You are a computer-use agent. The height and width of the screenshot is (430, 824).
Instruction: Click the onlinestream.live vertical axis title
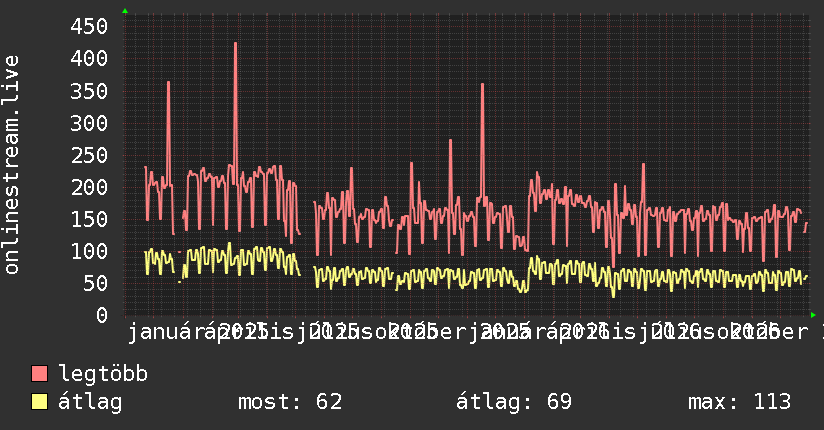click(12, 165)
